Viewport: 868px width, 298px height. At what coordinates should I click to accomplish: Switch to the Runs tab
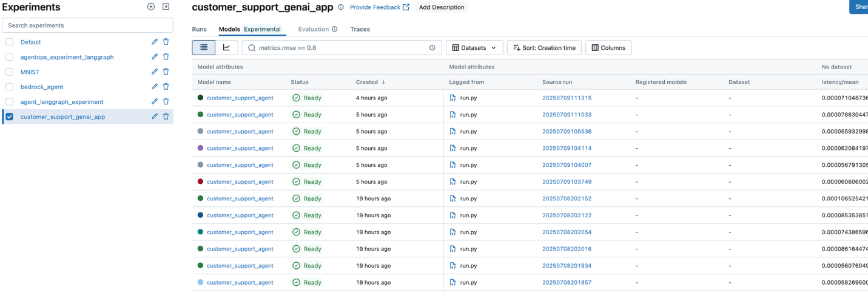pyautogui.click(x=199, y=29)
